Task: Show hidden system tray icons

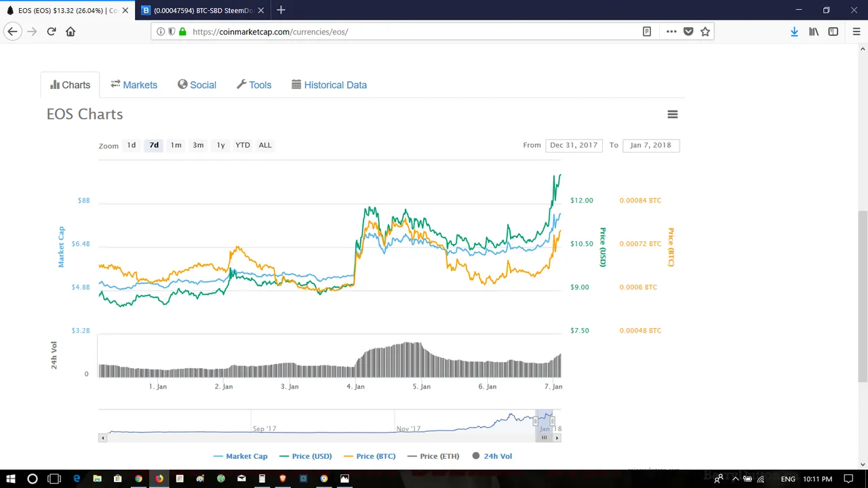Action: click(x=734, y=479)
